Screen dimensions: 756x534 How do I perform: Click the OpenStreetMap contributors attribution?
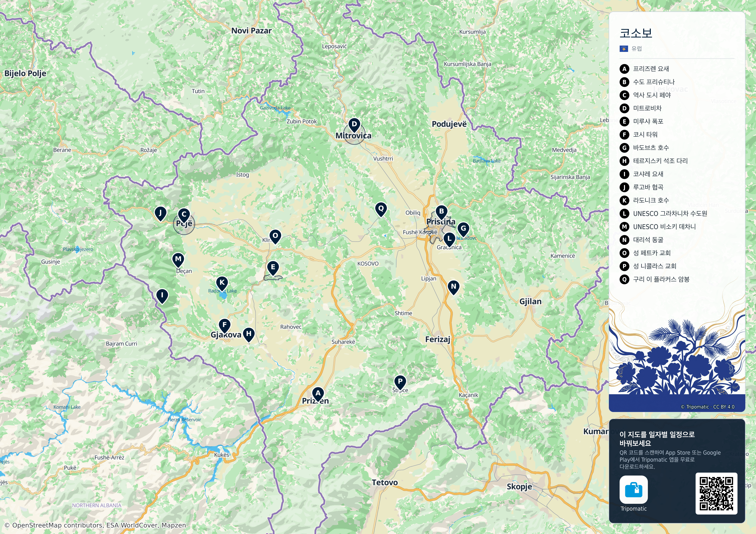pyautogui.click(x=95, y=525)
